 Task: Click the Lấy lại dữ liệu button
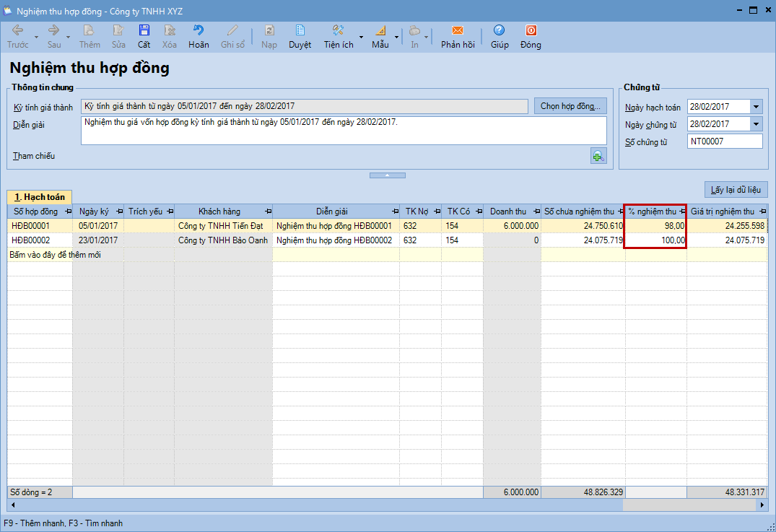point(736,190)
